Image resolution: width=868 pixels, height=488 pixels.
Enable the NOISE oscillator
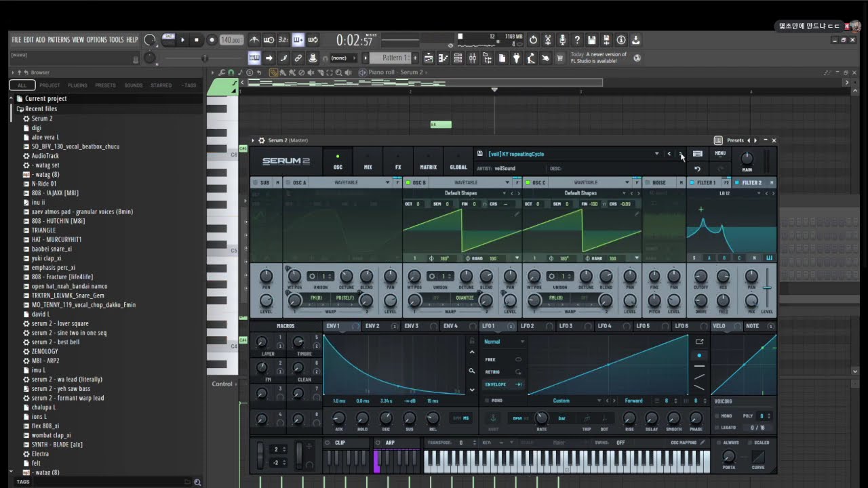tap(648, 182)
